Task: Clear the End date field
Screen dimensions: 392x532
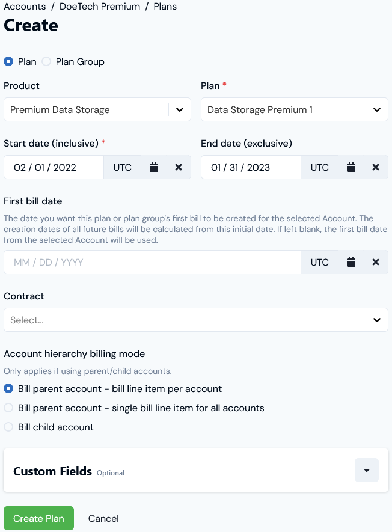Action: click(x=376, y=167)
